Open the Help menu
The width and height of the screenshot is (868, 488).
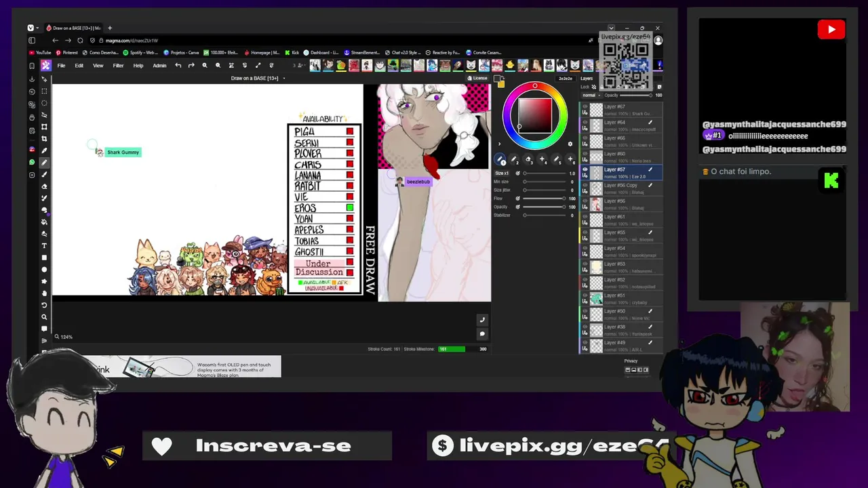[x=138, y=66]
